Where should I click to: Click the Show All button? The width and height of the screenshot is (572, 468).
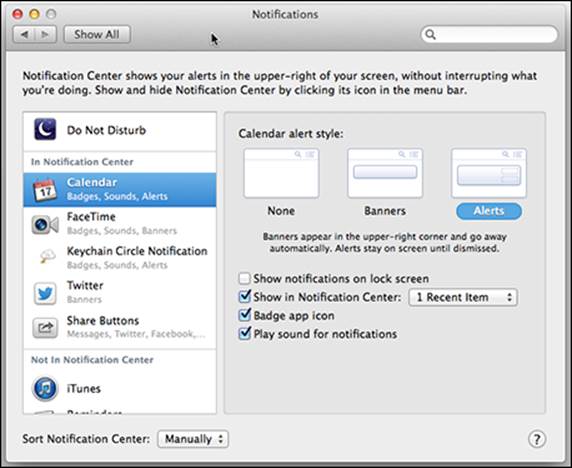click(97, 35)
